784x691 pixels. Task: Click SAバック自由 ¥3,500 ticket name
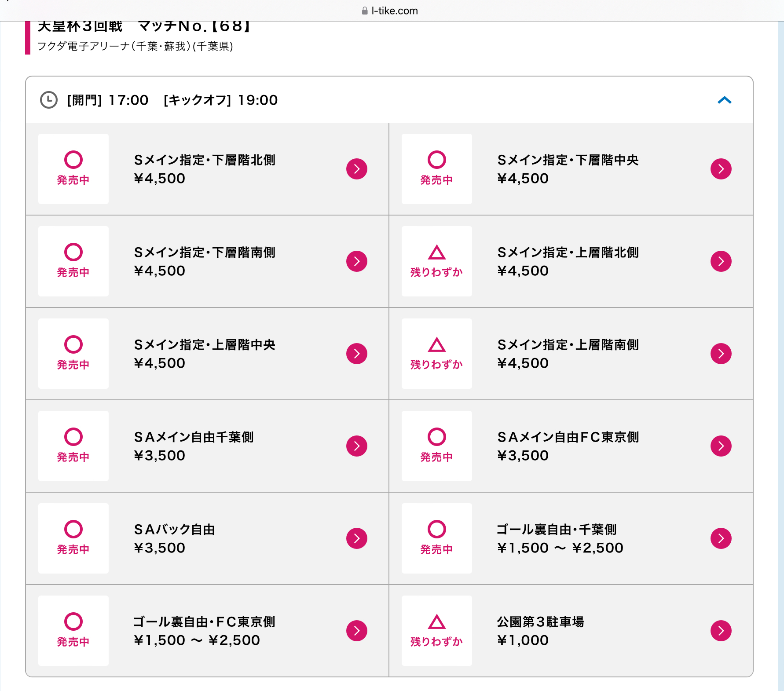(x=175, y=538)
